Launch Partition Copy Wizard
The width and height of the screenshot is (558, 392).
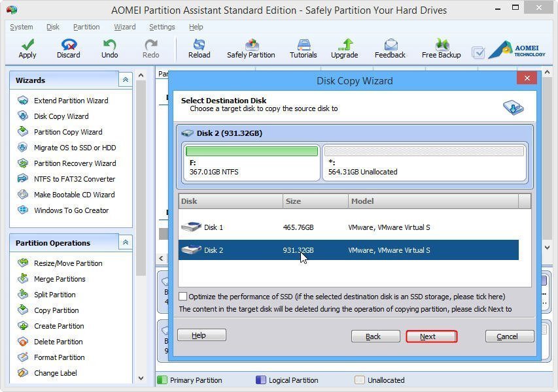60,132
